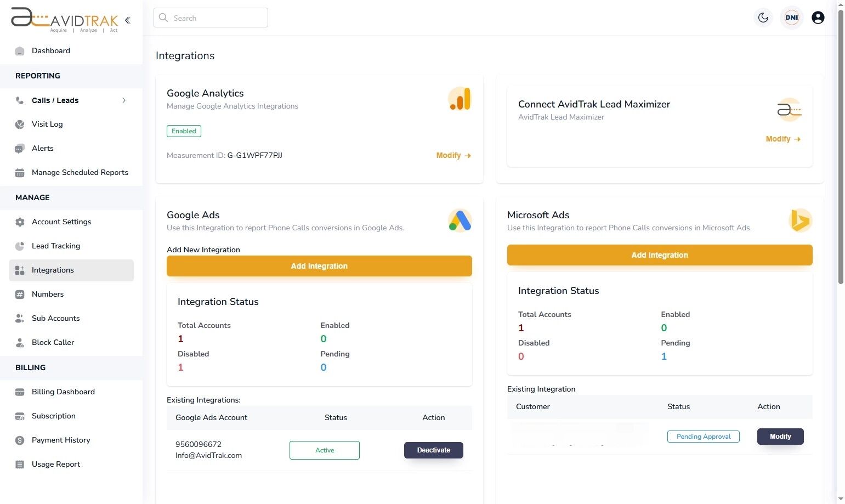Open Alerts using its speech bubble icon
The image size is (845, 504).
[20, 148]
